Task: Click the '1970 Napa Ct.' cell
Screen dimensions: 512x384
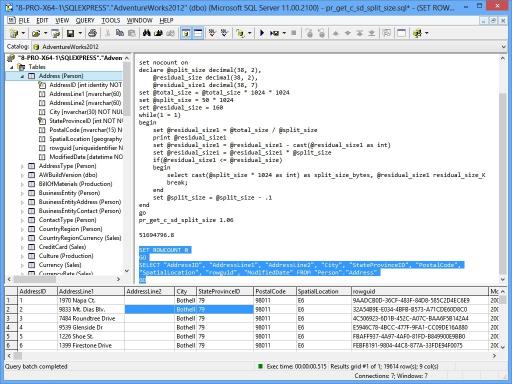Action: [x=91, y=301]
